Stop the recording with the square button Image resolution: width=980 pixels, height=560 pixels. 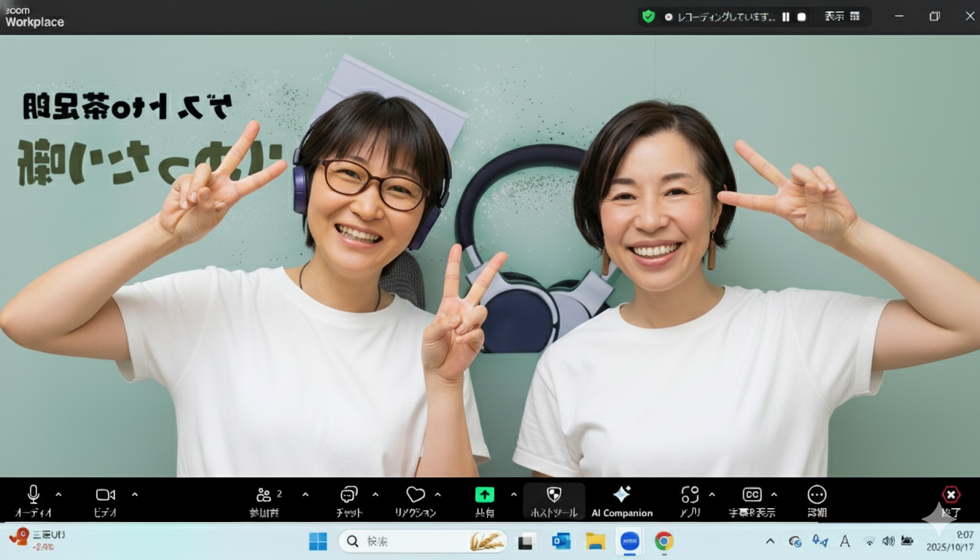pyautogui.click(x=801, y=17)
